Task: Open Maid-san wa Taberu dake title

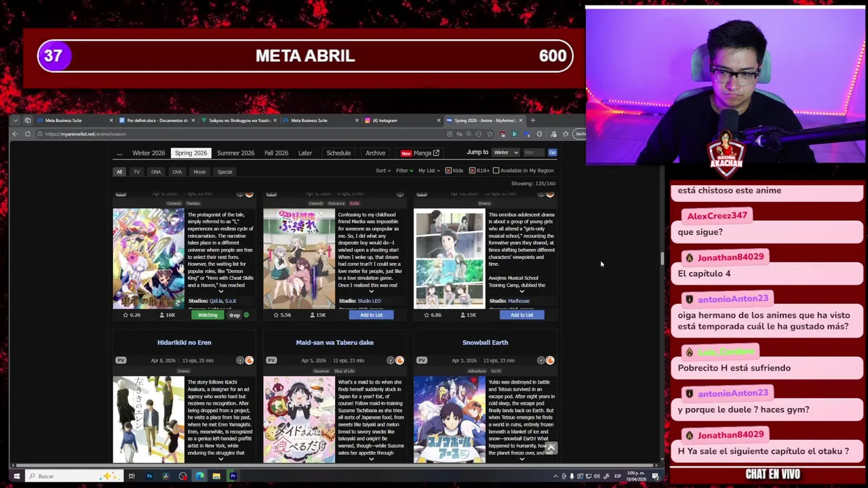Action: coord(334,343)
